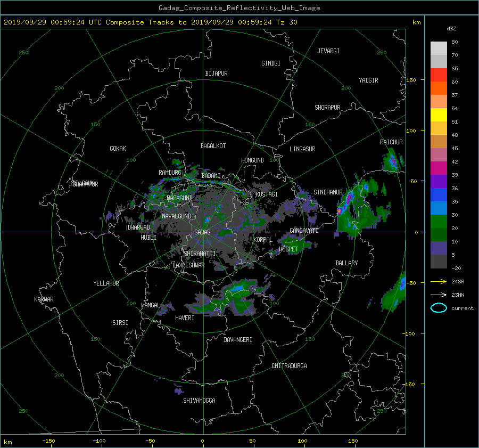
Task: Select the red 60 dBZ legend swatch
Action: [x=439, y=75]
